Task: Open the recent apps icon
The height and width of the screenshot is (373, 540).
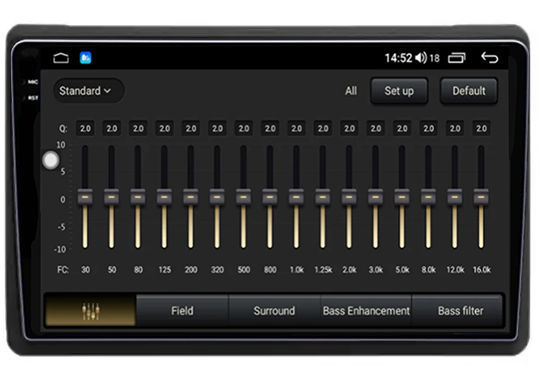Action: 457,58
